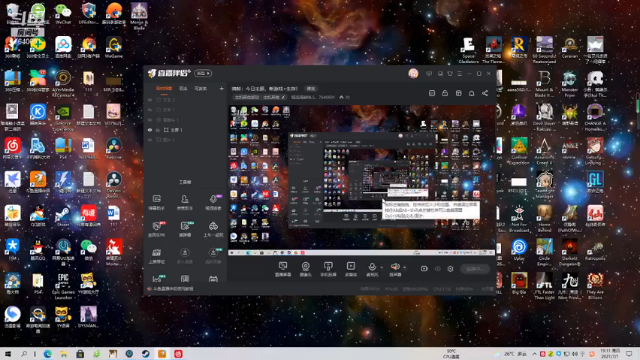This screenshot has width=640, height=360.
Task: Open the person-silhouette helper tool in toolbox
Action: [184, 202]
